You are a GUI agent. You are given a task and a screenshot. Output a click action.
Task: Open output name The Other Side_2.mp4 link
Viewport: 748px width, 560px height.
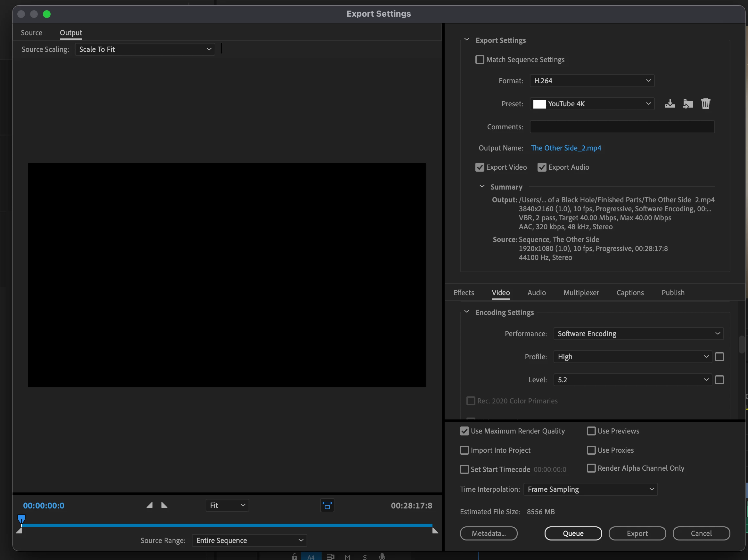(566, 148)
